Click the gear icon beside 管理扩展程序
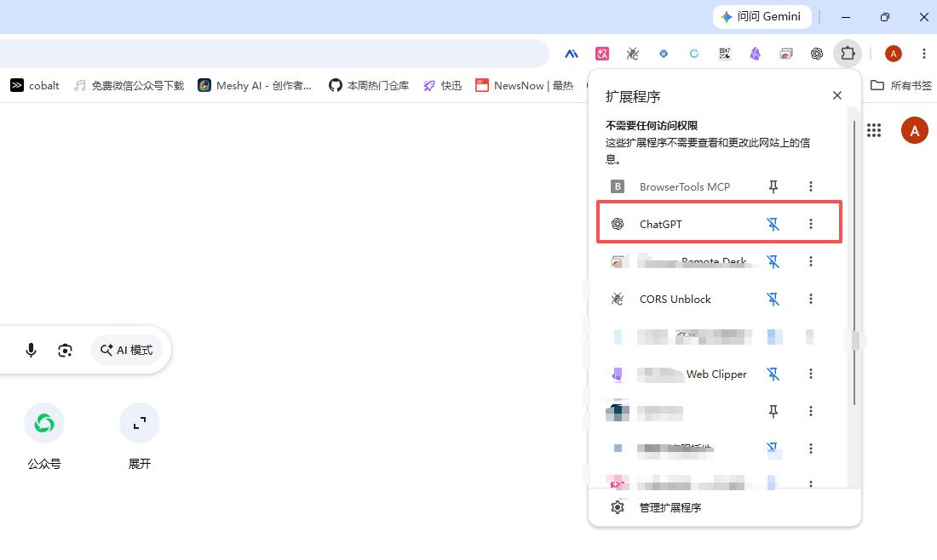Image resolution: width=937 pixels, height=560 pixels. [x=618, y=507]
